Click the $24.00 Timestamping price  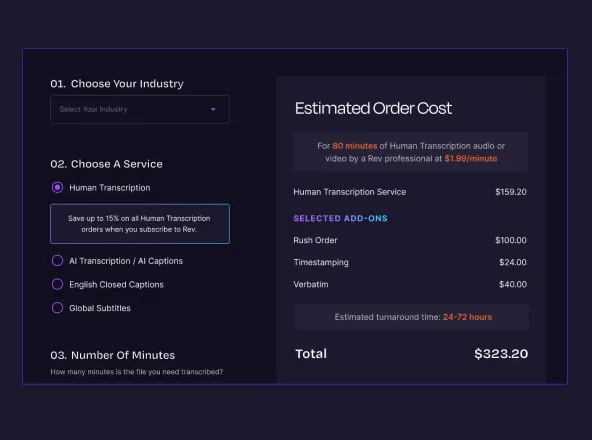pyautogui.click(x=513, y=262)
